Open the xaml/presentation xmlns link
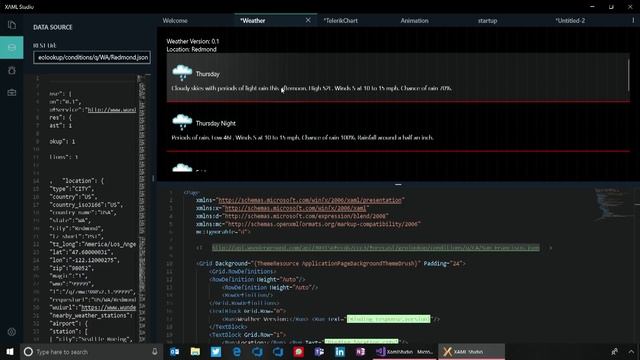 310,200
